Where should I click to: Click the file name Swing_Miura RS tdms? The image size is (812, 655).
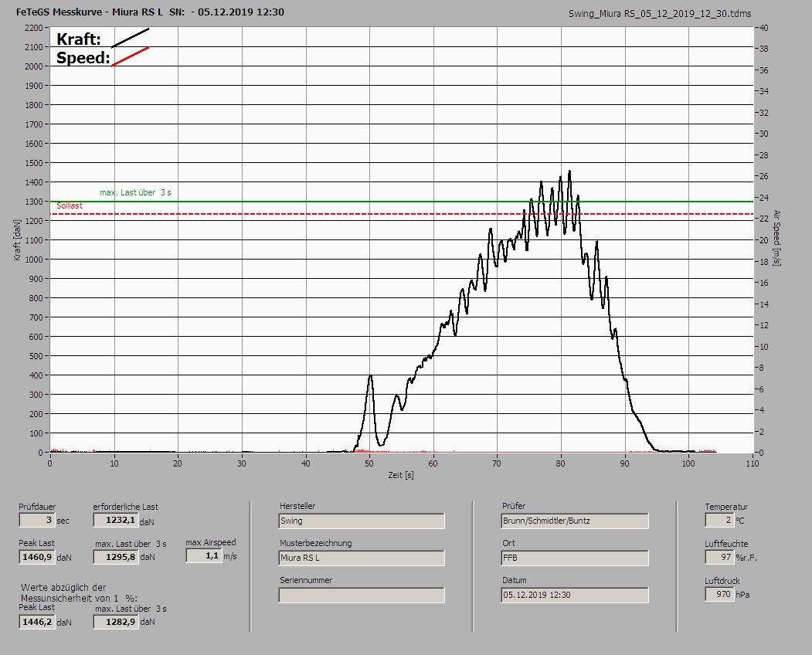660,14
